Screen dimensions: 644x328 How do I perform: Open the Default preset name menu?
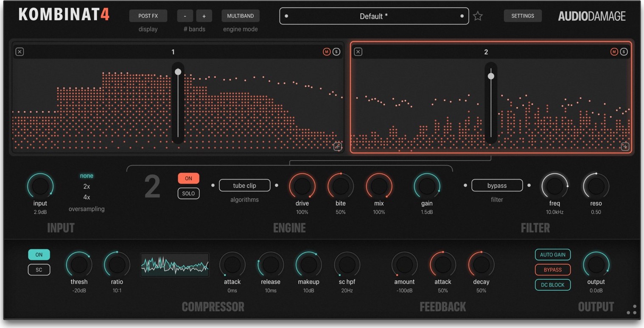[x=374, y=16]
